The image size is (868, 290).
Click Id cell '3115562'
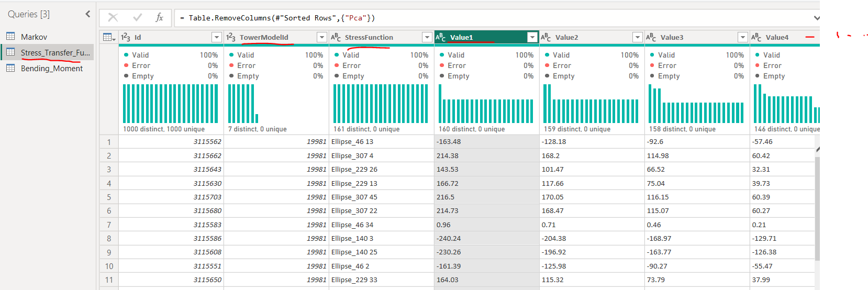(171, 142)
